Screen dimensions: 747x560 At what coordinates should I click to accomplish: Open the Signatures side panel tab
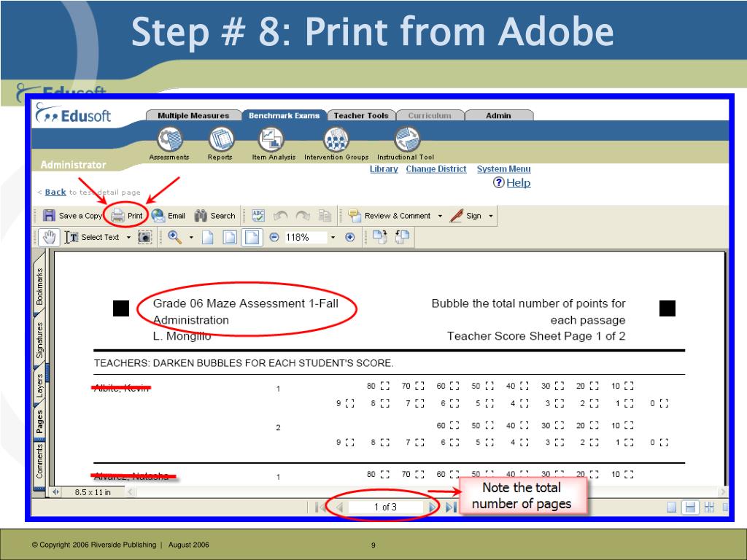click(x=39, y=341)
